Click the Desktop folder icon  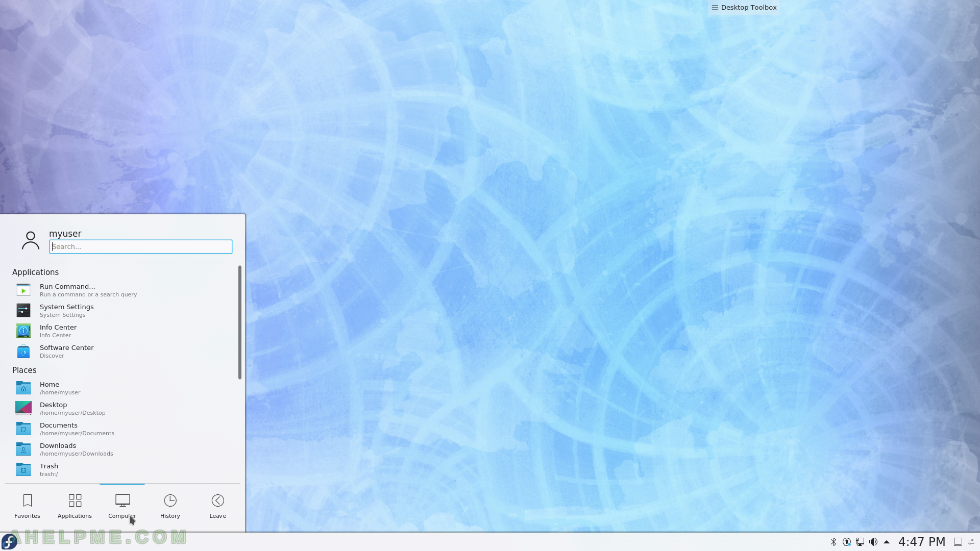[x=23, y=409]
